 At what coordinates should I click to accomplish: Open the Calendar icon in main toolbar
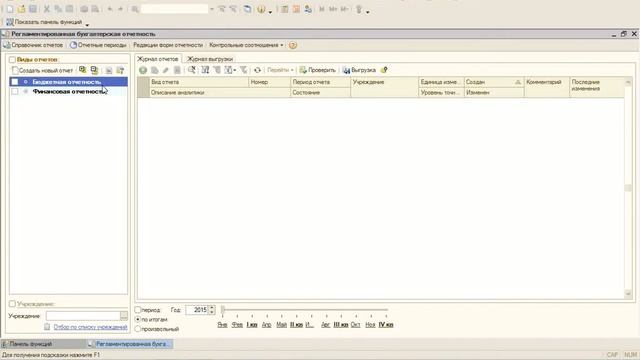296,9
